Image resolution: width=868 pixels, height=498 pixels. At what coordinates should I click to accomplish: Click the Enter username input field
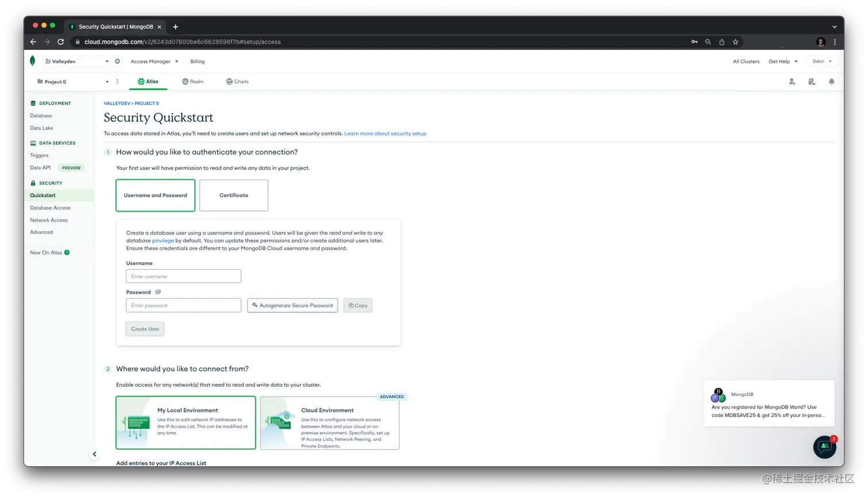click(x=183, y=276)
